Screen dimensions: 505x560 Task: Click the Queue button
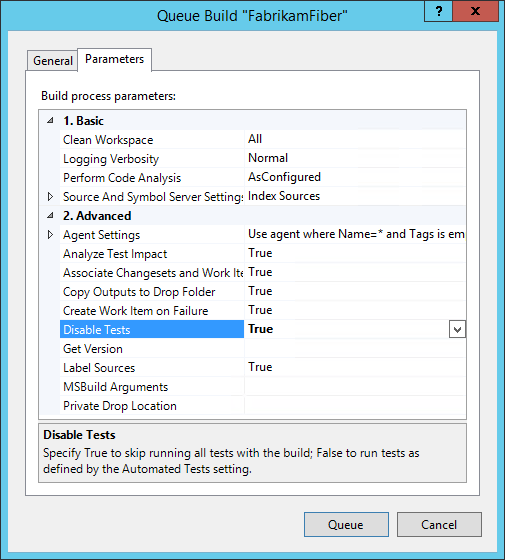(x=346, y=525)
